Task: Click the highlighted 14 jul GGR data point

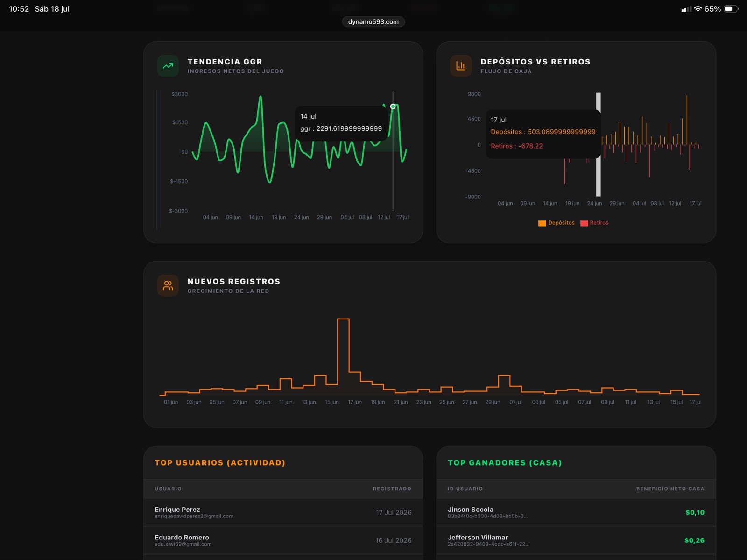Action: tap(393, 106)
